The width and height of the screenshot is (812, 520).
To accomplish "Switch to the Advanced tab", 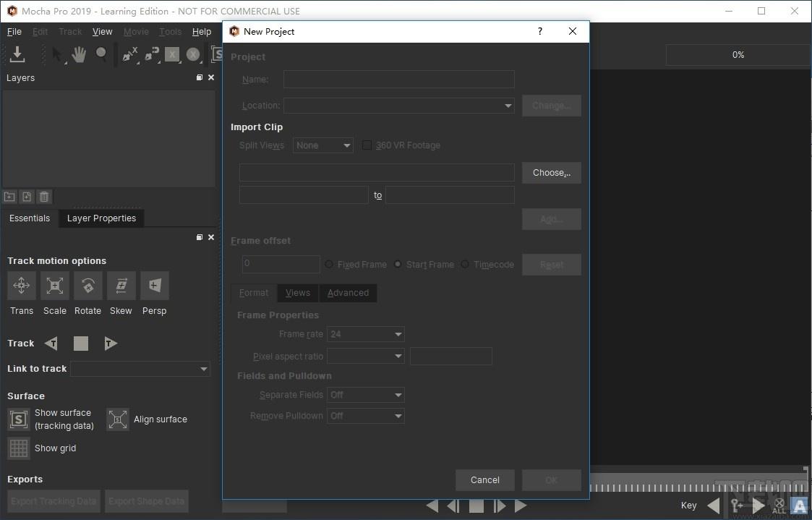I will coord(348,293).
